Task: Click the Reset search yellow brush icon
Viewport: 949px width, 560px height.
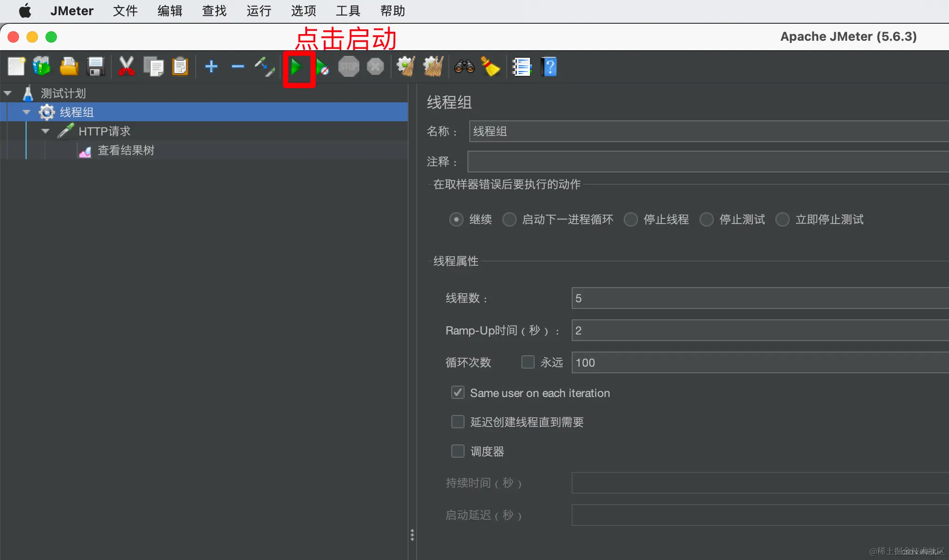Action: [x=491, y=66]
